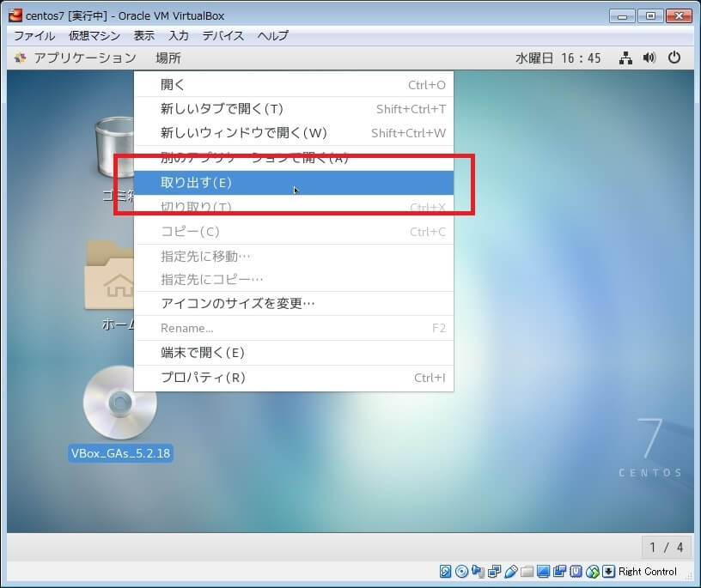Screen dimensions: 701x588
Task: Click the network connection icon in top panel
Action: [x=626, y=58]
